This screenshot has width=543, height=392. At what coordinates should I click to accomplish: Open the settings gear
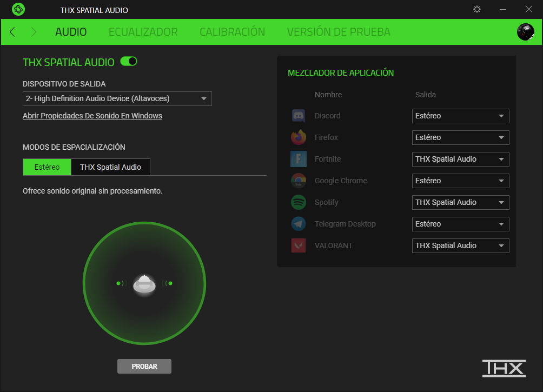click(477, 9)
